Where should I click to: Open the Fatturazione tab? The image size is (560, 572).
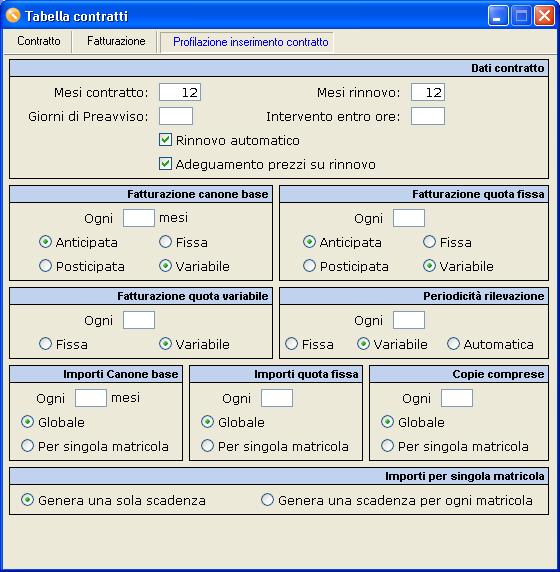[x=116, y=41]
